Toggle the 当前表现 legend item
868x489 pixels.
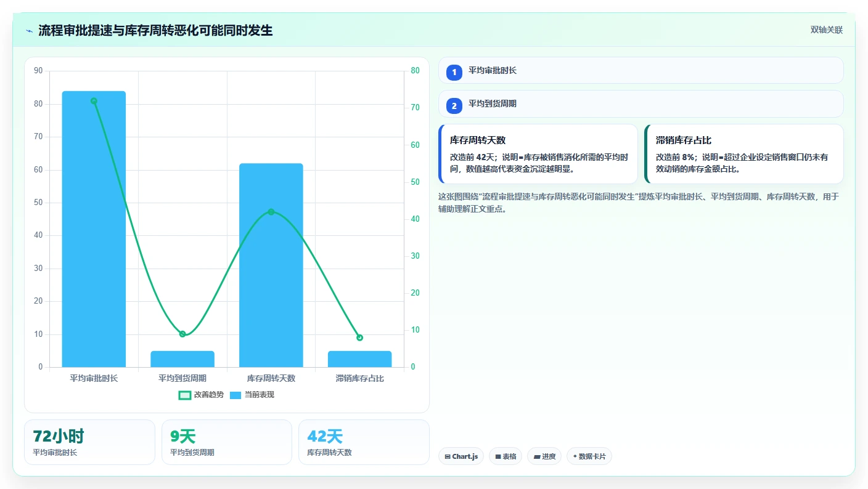pos(252,395)
